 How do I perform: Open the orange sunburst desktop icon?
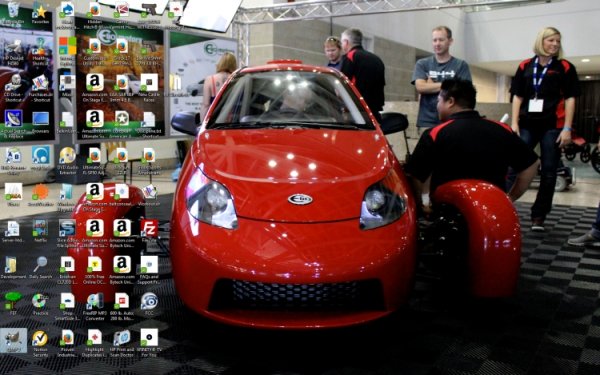click(x=40, y=195)
